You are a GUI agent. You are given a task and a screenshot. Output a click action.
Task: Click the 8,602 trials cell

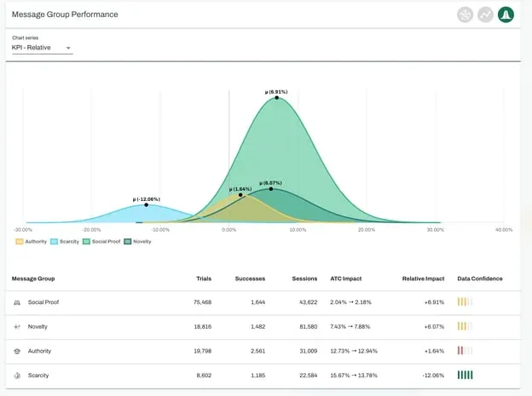[204, 376]
